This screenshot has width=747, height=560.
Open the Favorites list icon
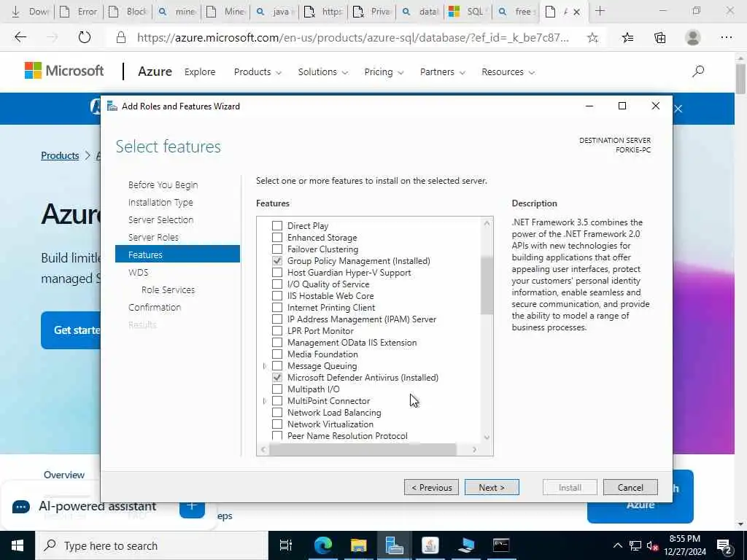pyautogui.click(x=627, y=38)
